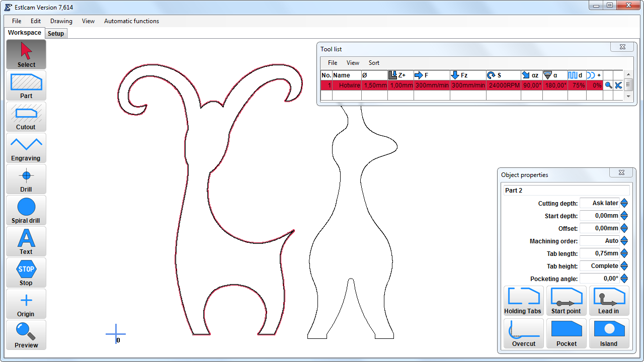This screenshot has height=362, width=644.
Task: Adjust Offset stepper arrows
Action: click(x=624, y=228)
